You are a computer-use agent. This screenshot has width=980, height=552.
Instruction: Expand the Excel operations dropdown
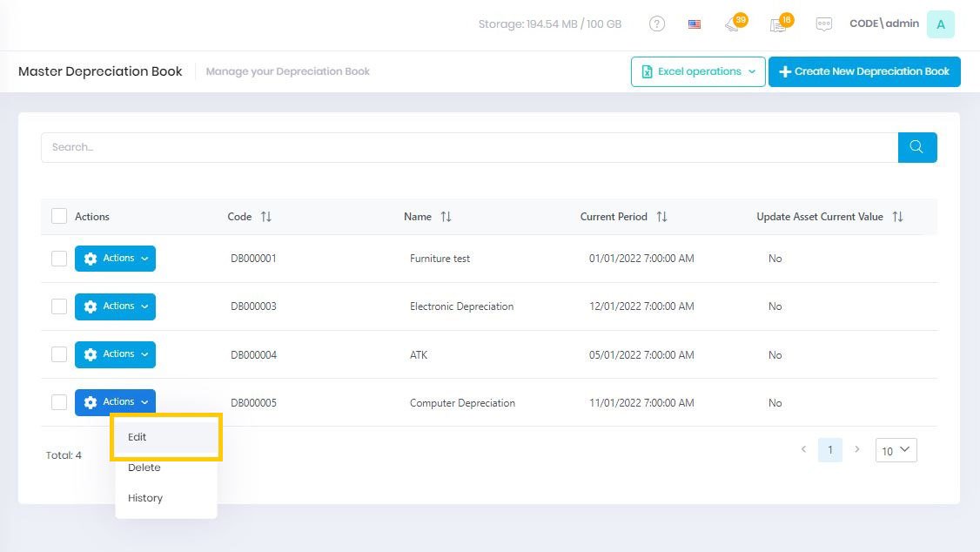tap(698, 72)
